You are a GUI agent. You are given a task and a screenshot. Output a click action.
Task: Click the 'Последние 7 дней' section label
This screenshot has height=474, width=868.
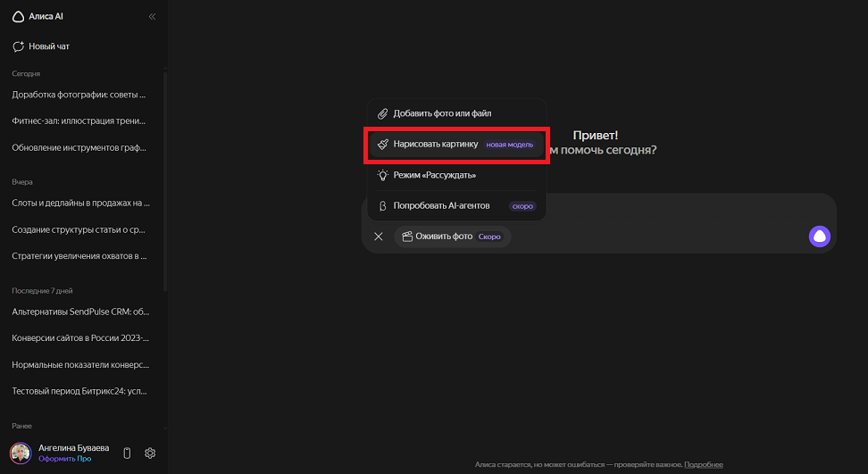pyautogui.click(x=42, y=291)
